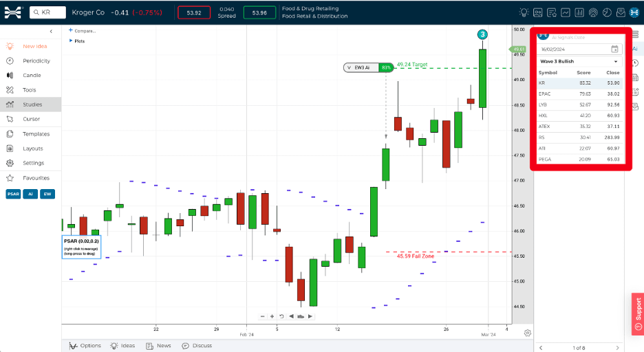
Task: Collapse the left sidebar with the chevron
Action: (x=51, y=31)
